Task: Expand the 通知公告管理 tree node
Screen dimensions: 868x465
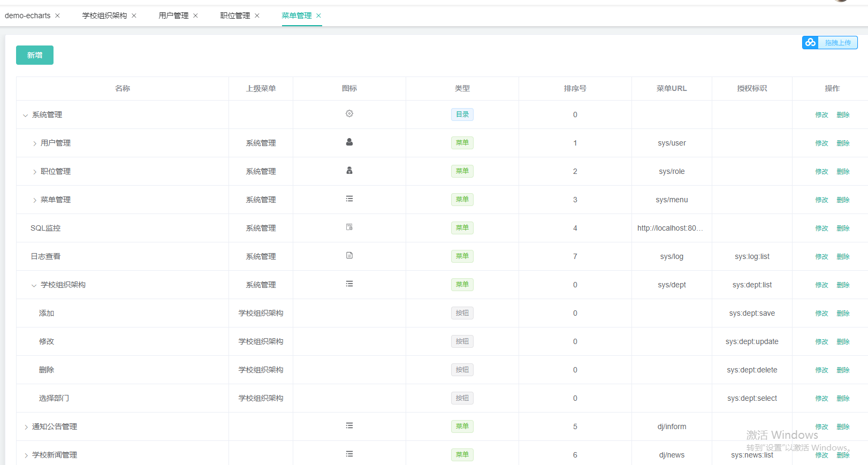Action: coord(26,427)
